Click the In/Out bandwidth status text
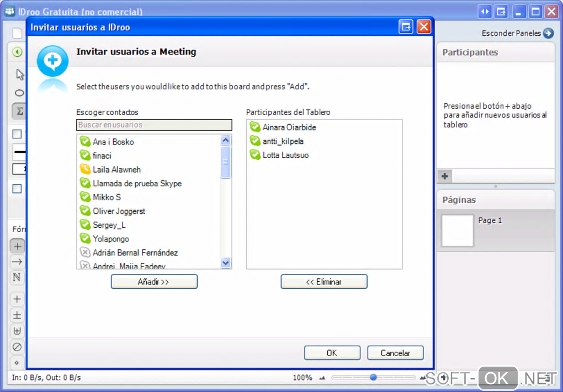The height and width of the screenshot is (392, 563). tap(46, 378)
